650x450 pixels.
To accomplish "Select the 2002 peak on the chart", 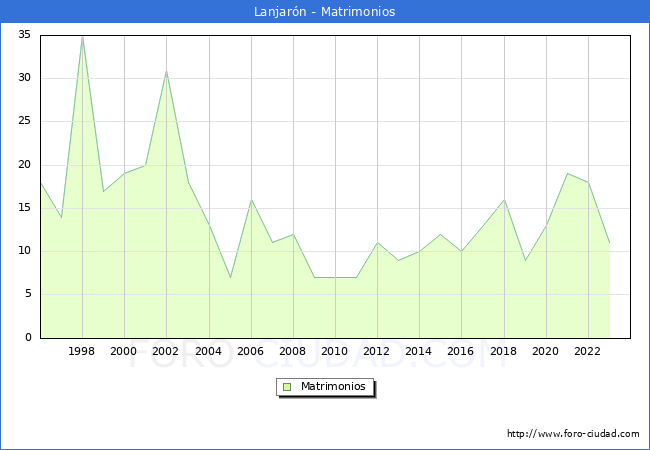I will point(166,71).
